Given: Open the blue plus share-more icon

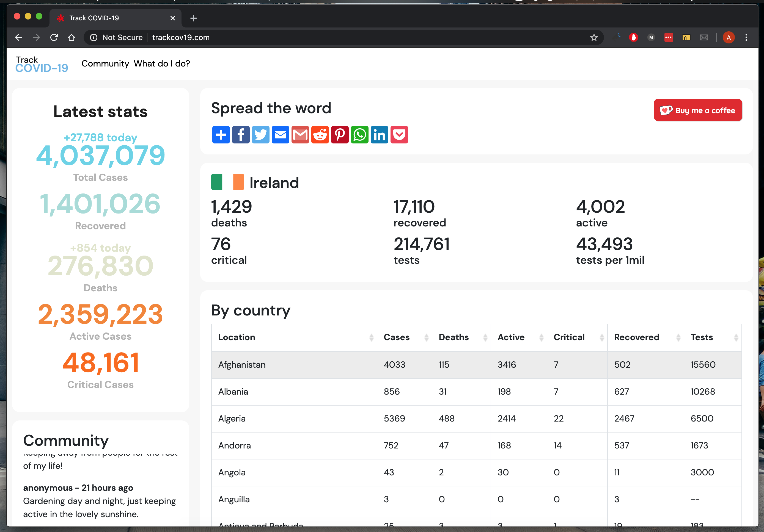Looking at the screenshot, I should pos(221,135).
